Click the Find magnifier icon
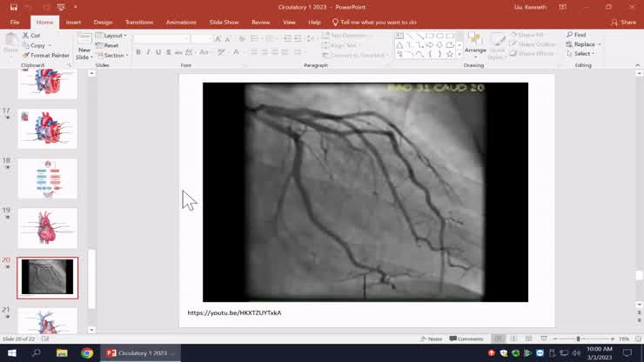The image size is (644, 362). pyautogui.click(x=569, y=35)
